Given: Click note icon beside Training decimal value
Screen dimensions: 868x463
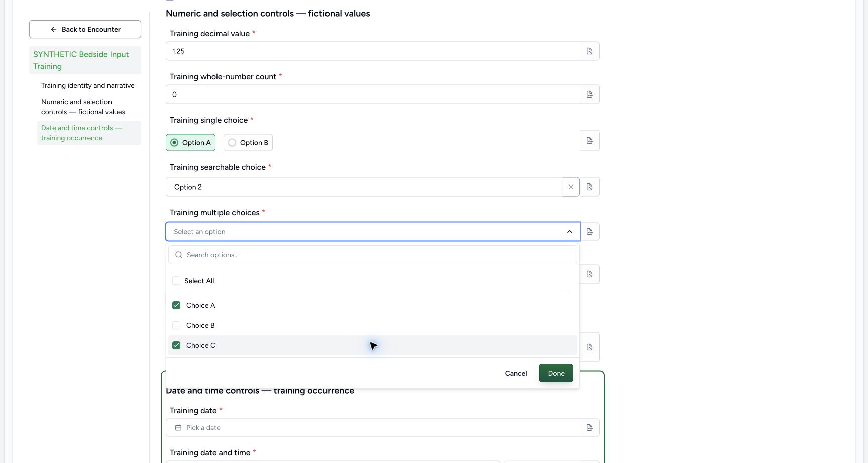Looking at the screenshot, I should coord(589,51).
